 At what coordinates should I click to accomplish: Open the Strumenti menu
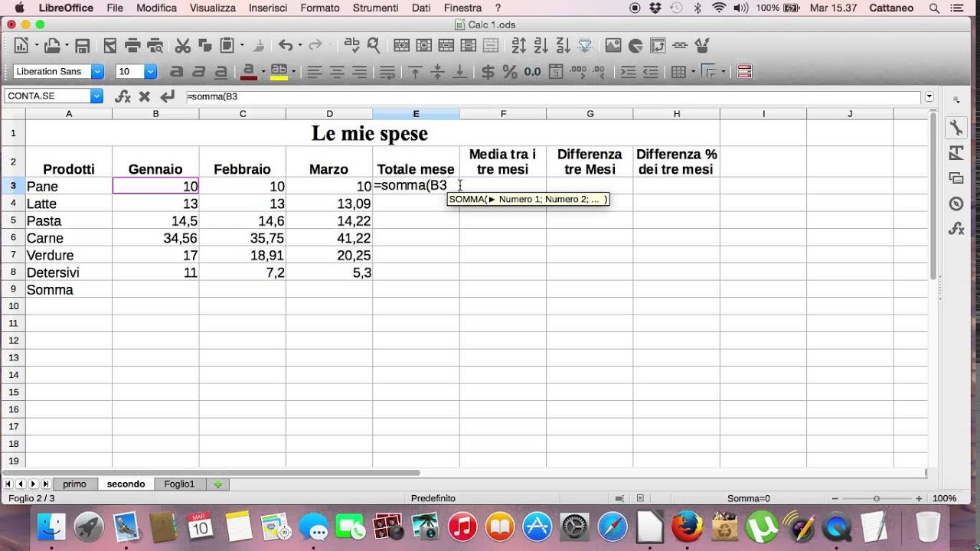[375, 8]
